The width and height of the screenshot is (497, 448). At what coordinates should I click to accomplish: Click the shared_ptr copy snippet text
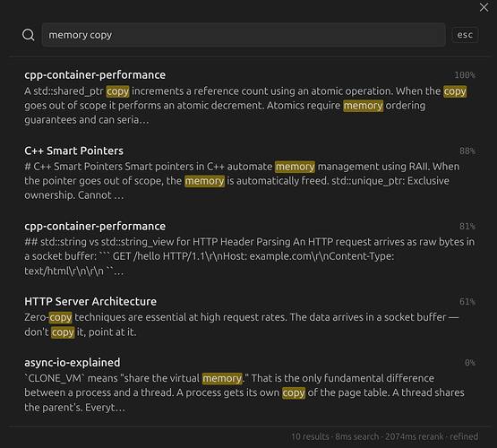pos(245,106)
